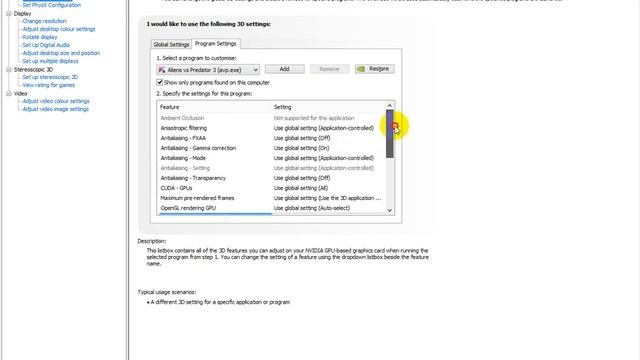The height and width of the screenshot is (360, 640).
Task: Click the scroll up arrow of settings list
Action: tap(390, 105)
